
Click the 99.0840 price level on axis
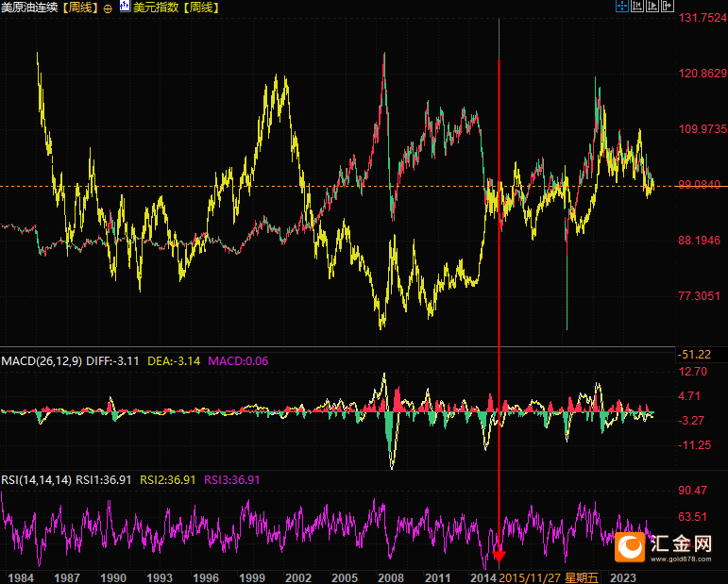[x=700, y=185]
